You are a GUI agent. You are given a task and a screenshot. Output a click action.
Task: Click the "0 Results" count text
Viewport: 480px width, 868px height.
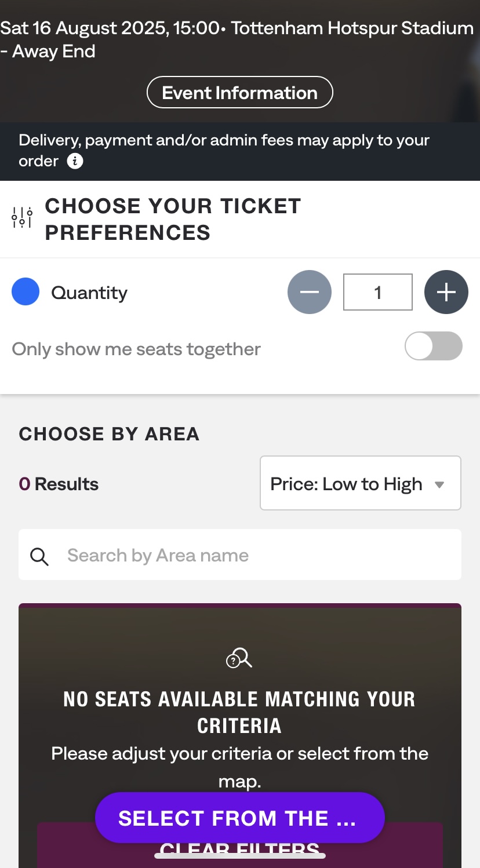(x=59, y=484)
